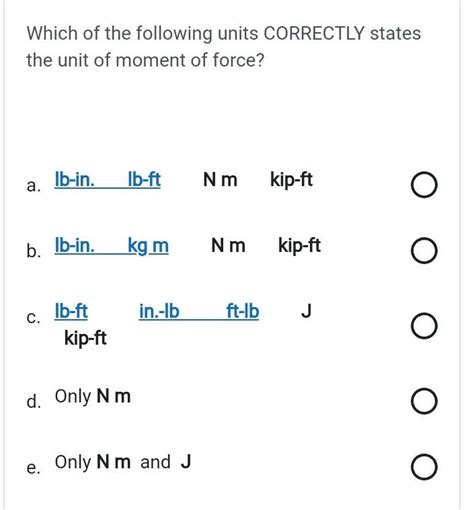Click the Only N m and J text
The image size is (474, 510).
tap(123, 463)
